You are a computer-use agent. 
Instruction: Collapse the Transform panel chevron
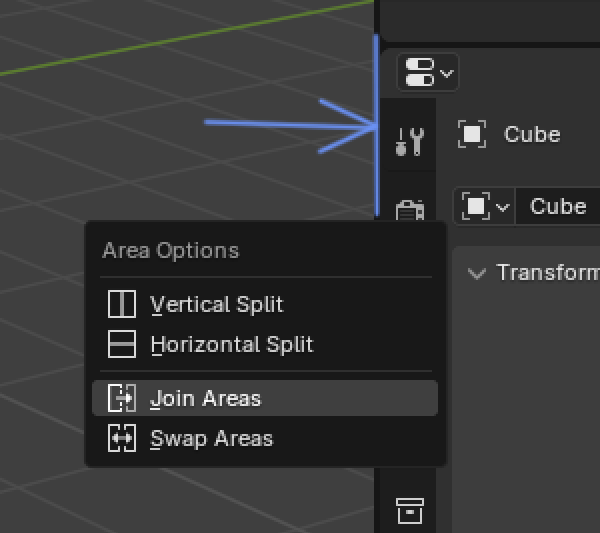pyautogui.click(x=477, y=273)
